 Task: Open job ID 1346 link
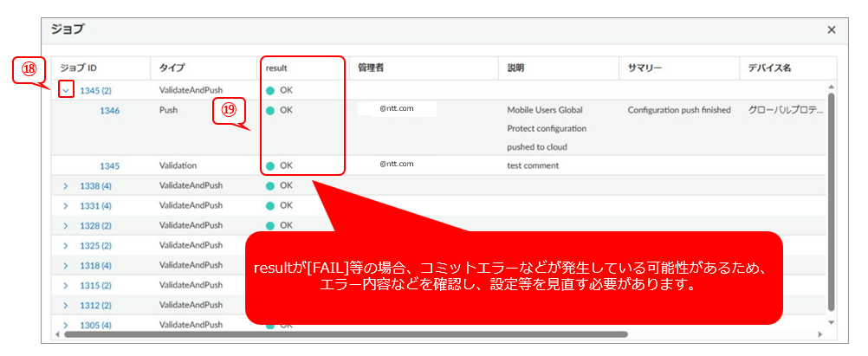pyautogui.click(x=109, y=111)
